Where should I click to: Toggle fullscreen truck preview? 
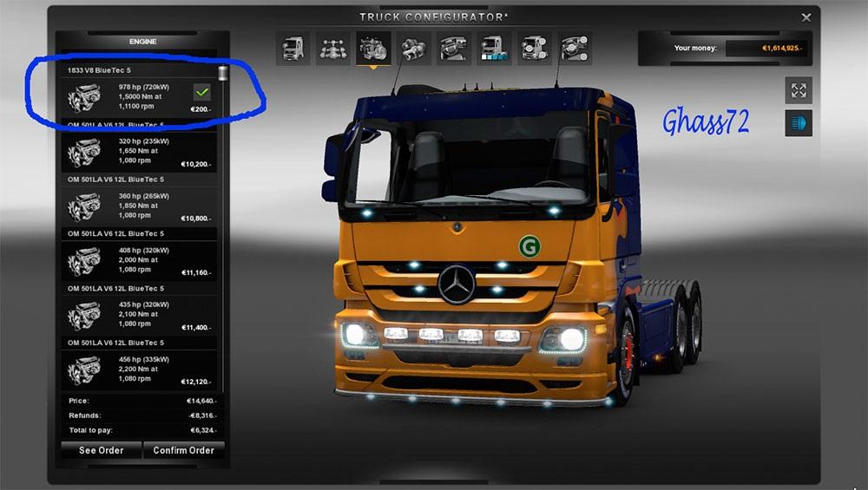pos(799,90)
